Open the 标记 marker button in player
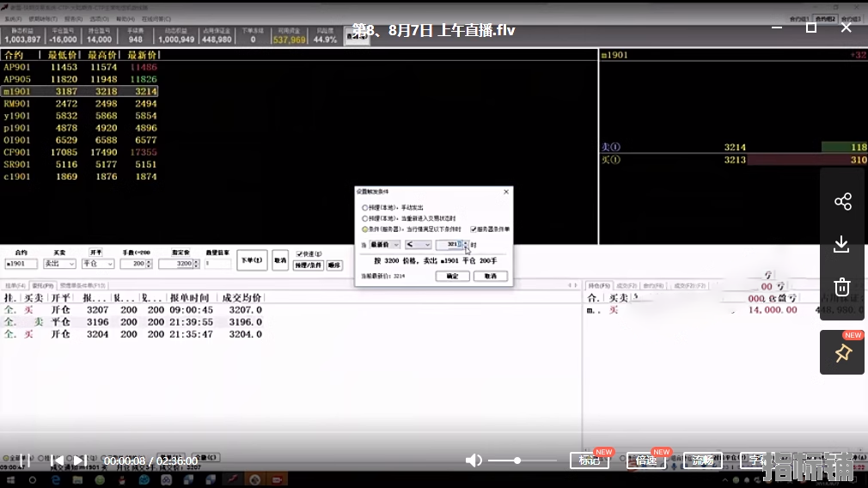The width and height of the screenshot is (868, 488). (590, 461)
